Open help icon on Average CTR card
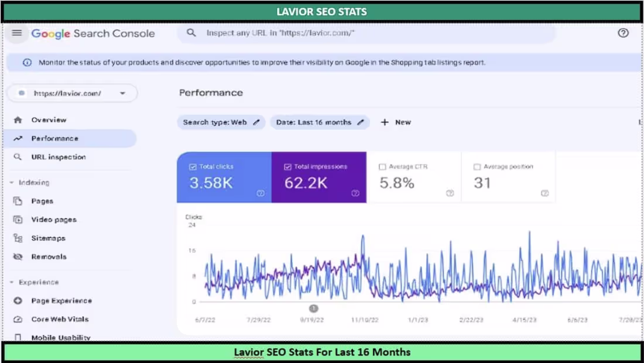Screen dimensions: 644x363 click(x=450, y=193)
